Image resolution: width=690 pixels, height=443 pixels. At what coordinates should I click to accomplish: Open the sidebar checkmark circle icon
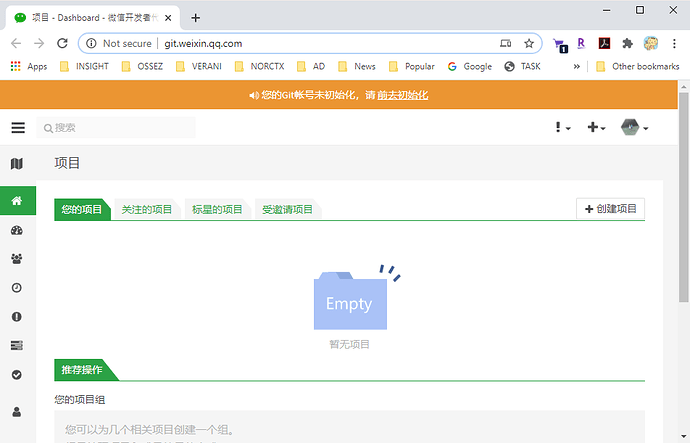click(x=17, y=374)
